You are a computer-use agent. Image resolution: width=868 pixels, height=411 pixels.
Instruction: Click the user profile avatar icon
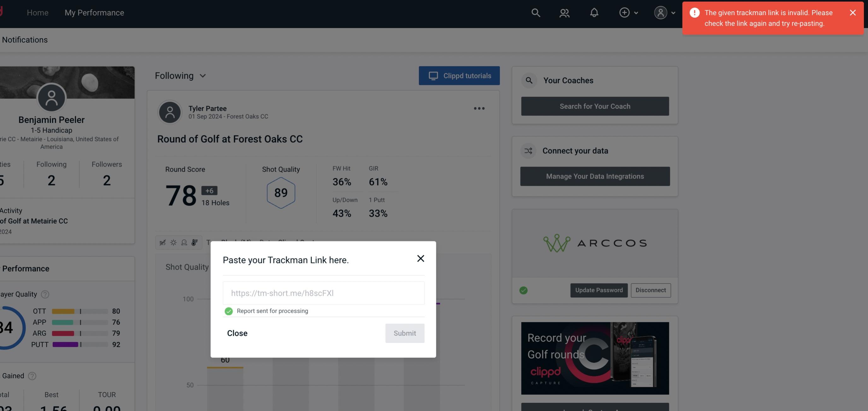point(659,12)
